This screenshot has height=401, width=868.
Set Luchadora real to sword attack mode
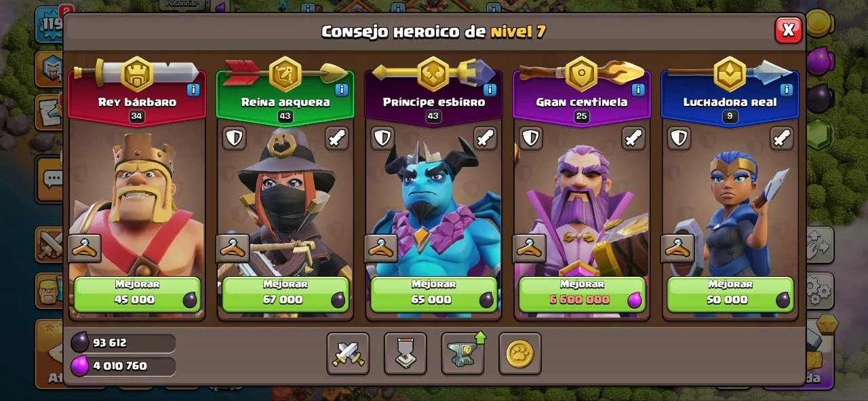782,138
